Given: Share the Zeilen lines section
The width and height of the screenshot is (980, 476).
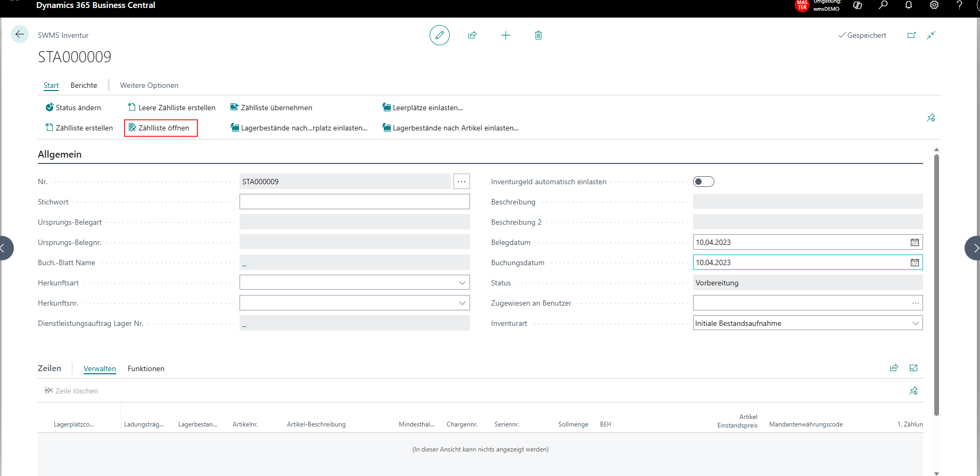Looking at the screenshot, I should click(894, 368).
